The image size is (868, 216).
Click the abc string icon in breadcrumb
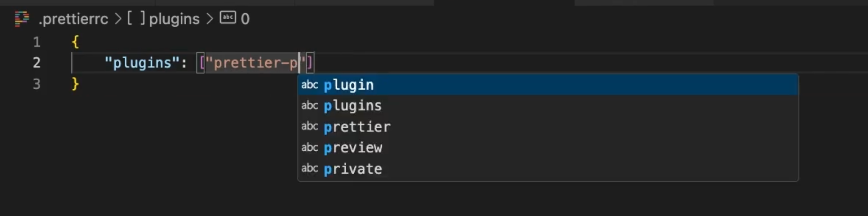(x=228, y=18)
